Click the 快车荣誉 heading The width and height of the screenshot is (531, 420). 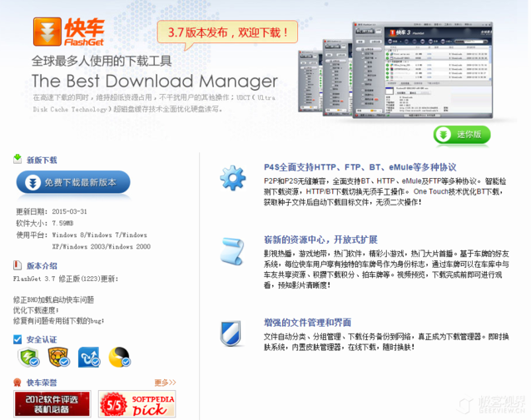42,383
